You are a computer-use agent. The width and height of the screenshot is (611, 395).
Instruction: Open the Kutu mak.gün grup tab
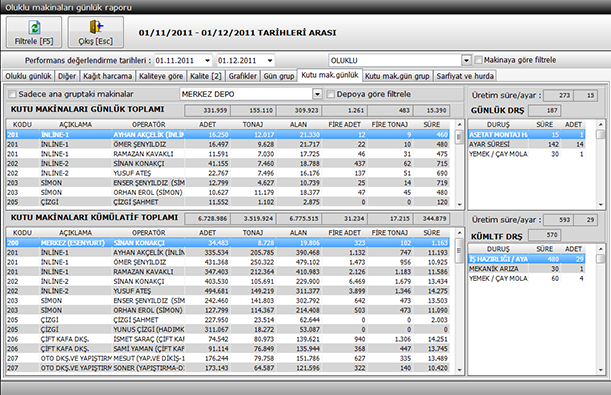(x=397, y=76)
